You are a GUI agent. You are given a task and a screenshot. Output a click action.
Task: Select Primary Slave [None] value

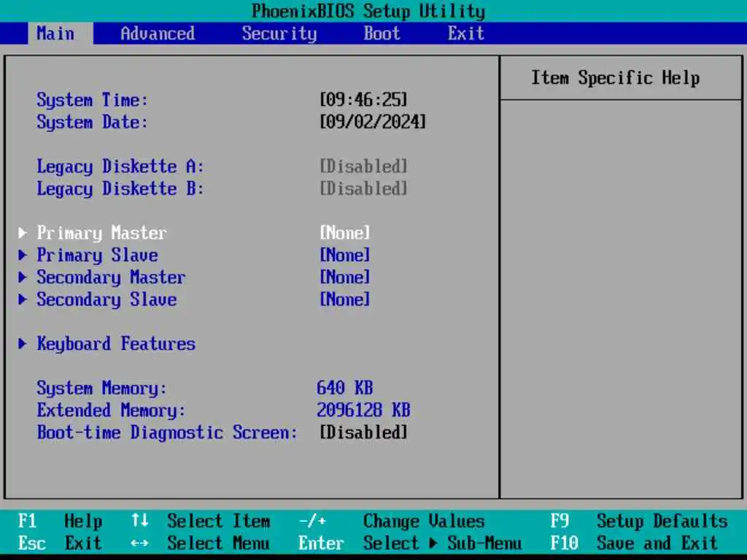[344, 255]
